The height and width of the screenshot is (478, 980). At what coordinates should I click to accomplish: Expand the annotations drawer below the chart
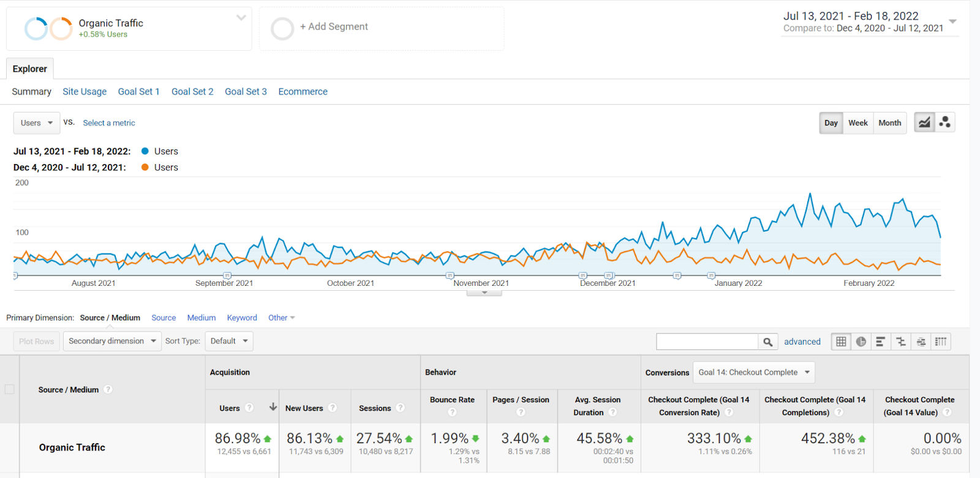(x=484, y=293)
